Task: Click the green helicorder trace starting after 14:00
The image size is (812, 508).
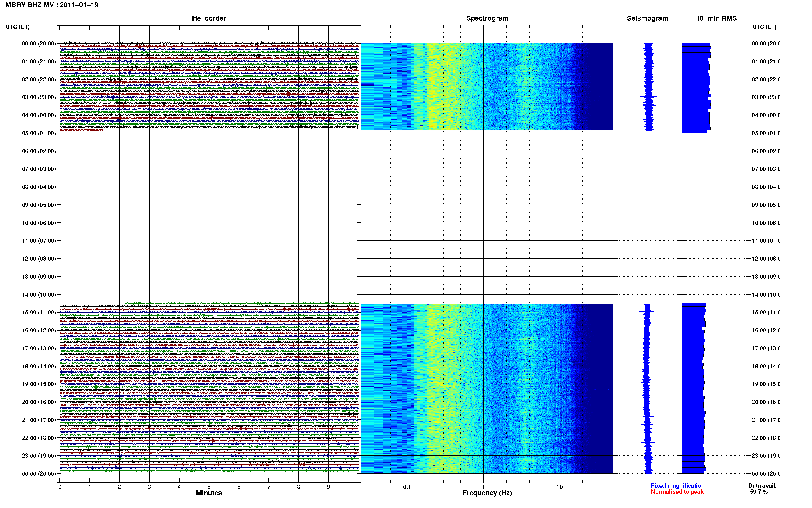Action: click(242, 303)
